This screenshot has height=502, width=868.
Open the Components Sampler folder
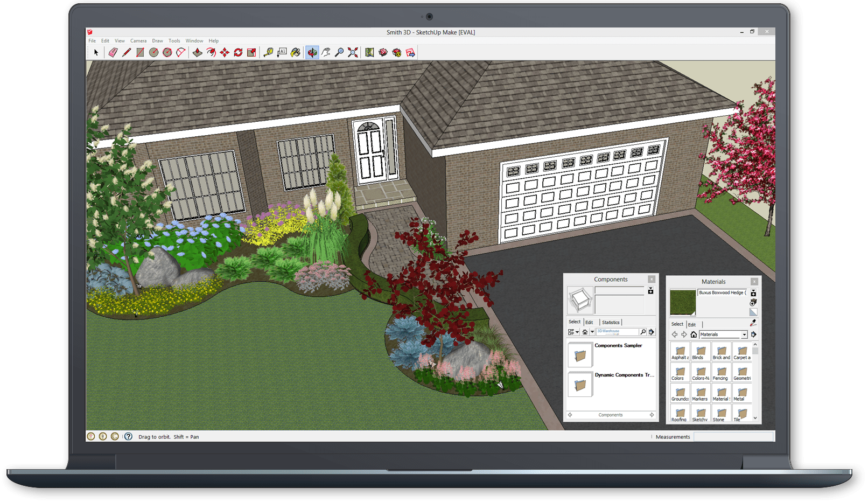click(x=580, y=355)
